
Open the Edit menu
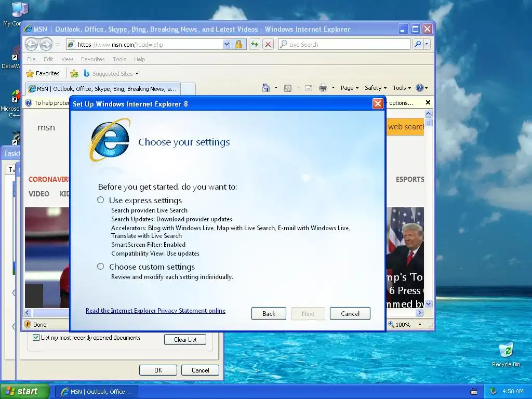(x=48, y=59)
